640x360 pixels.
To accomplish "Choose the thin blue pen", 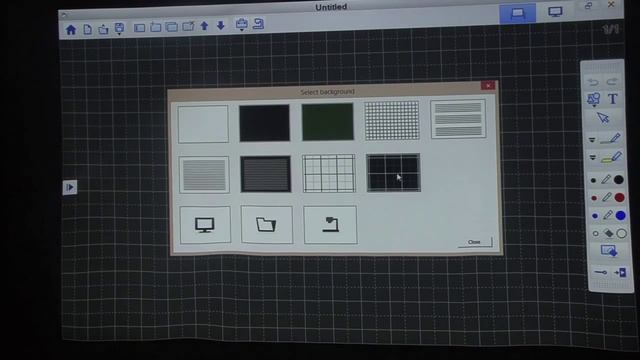I will click(x=595, y=216).
